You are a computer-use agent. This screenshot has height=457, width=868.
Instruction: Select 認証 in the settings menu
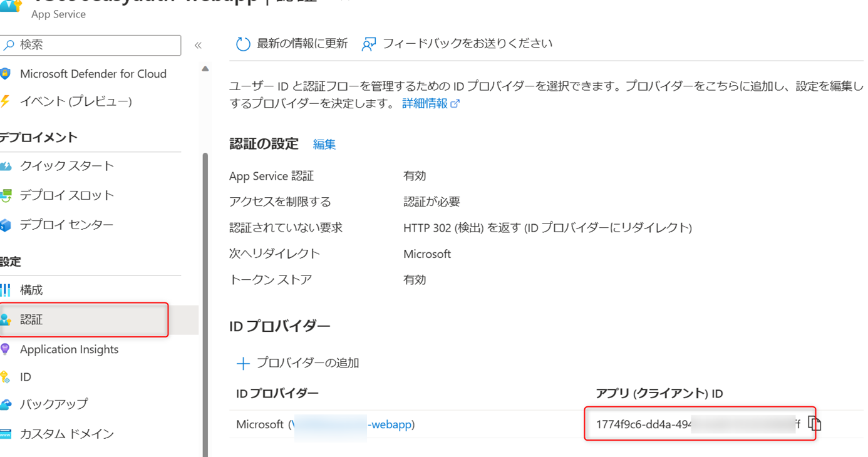tap(31, 320)
